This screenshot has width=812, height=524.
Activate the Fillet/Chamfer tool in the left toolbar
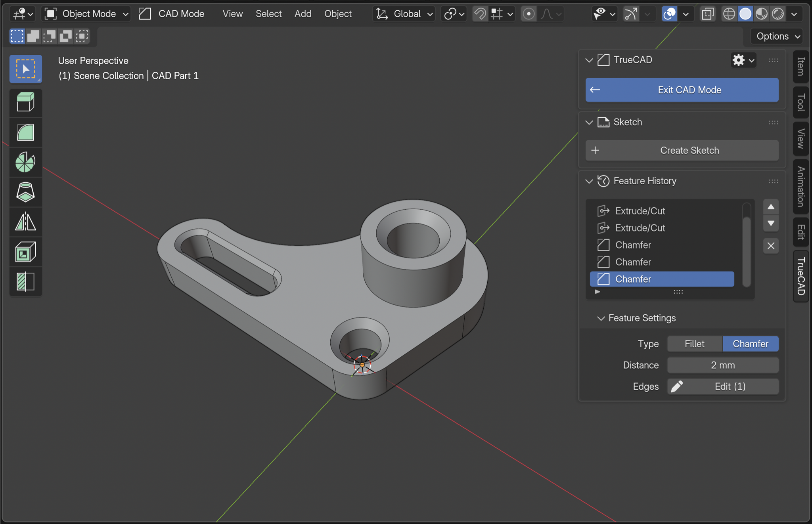click(26, 132)
